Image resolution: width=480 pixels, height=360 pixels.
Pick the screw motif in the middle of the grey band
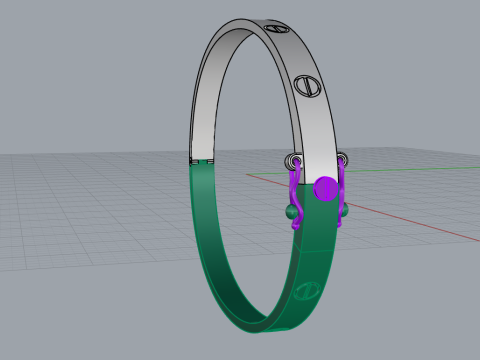click(308, 86)
